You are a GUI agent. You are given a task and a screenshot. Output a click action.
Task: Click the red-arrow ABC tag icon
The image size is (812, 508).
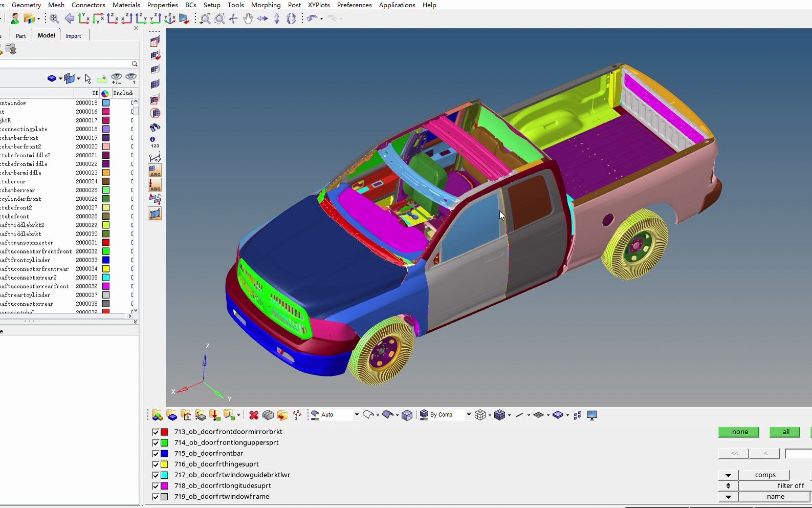tap(155, 185)
